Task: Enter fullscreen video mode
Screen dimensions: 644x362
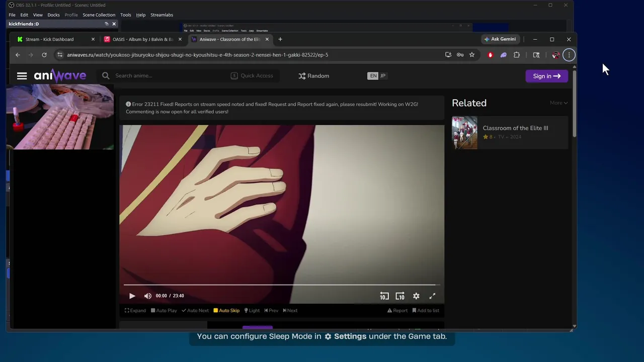Action: 432,296
